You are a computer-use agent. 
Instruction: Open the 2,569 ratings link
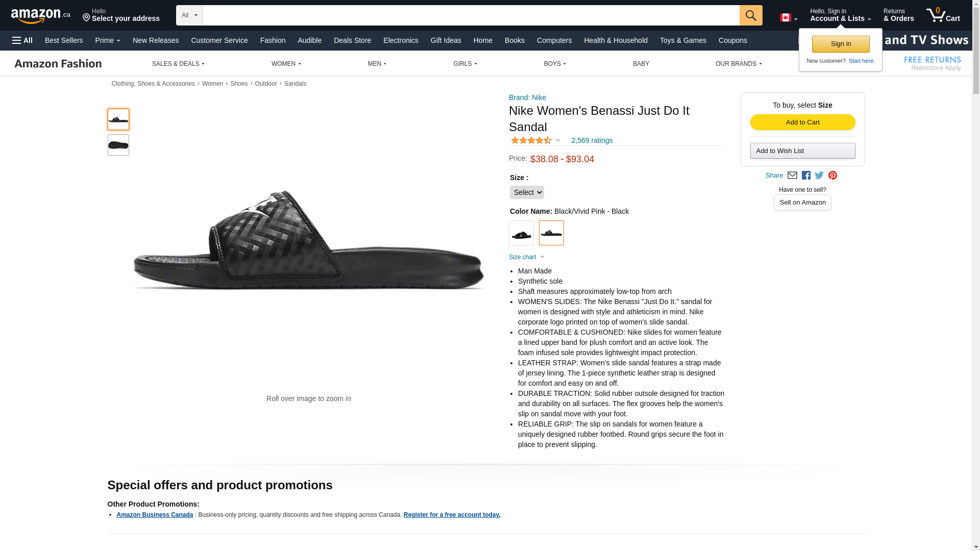[592, 140]
